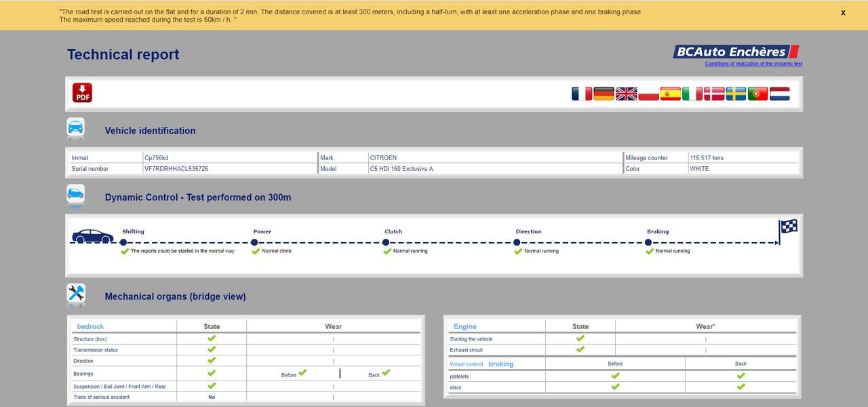Choose the Swedish flag
This screenshot has height=407, width=868.
coord(736,94)
